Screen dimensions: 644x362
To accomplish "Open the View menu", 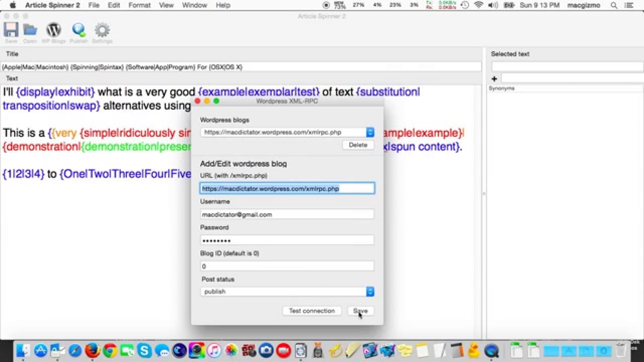I will tap(166, 5).
